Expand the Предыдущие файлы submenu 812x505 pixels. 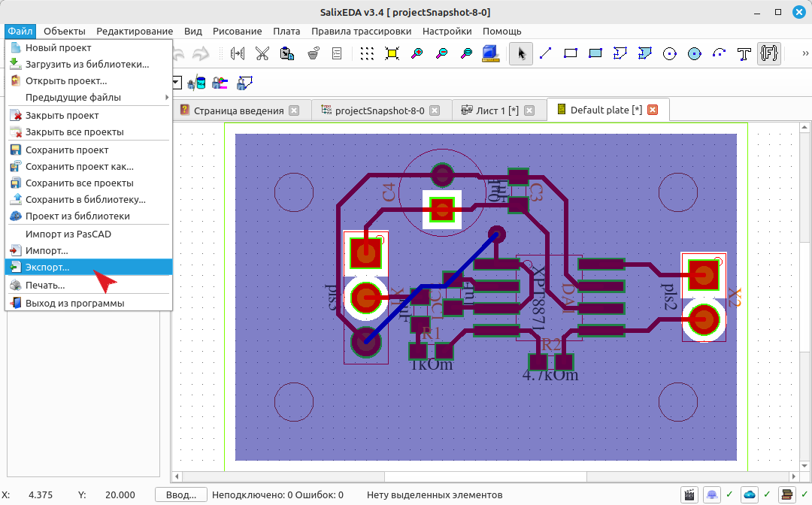tap(89, 97)
